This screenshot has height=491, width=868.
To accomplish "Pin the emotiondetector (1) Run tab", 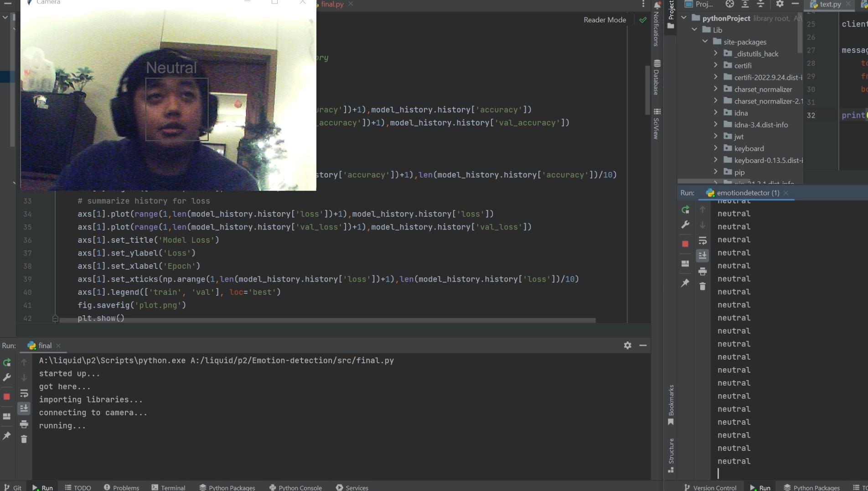I will pyautogui.click(x=685, y=283).
